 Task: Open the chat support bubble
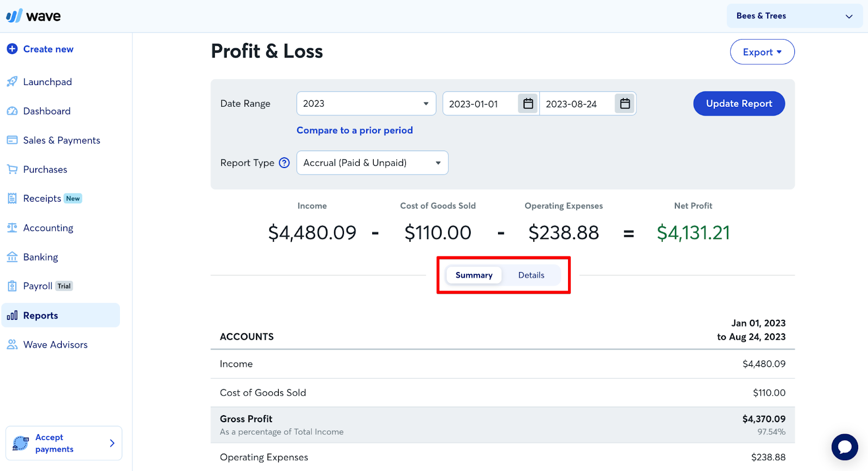[x=844, y=447]
